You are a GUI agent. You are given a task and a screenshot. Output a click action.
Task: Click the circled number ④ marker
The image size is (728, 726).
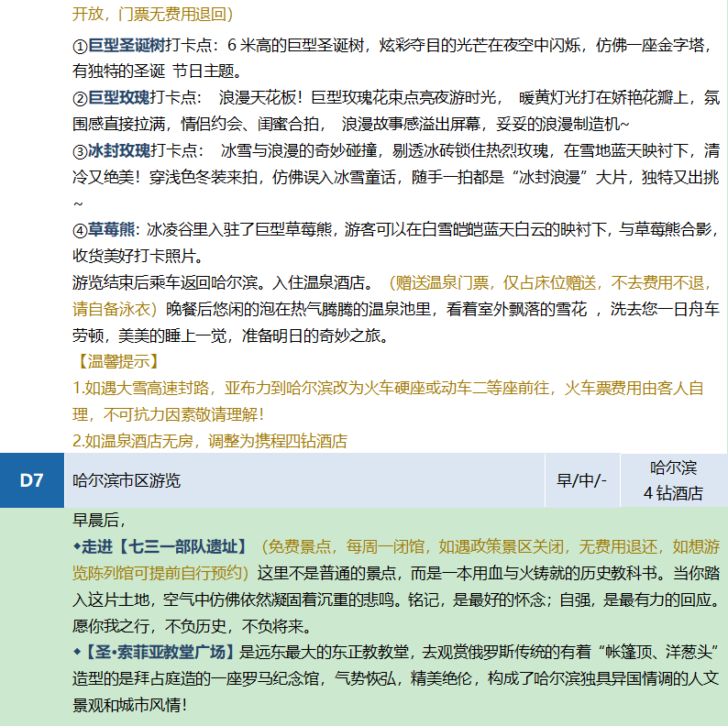pos(79,229)
